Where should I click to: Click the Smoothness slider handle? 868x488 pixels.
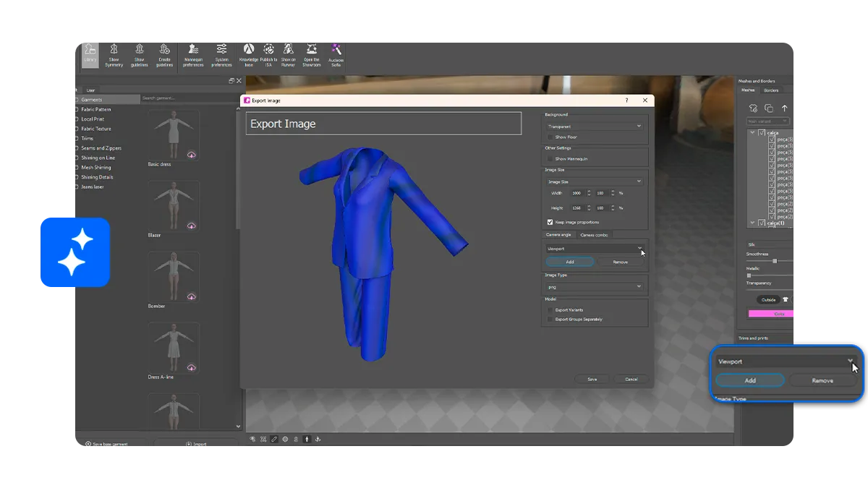(x=775, y=261)
